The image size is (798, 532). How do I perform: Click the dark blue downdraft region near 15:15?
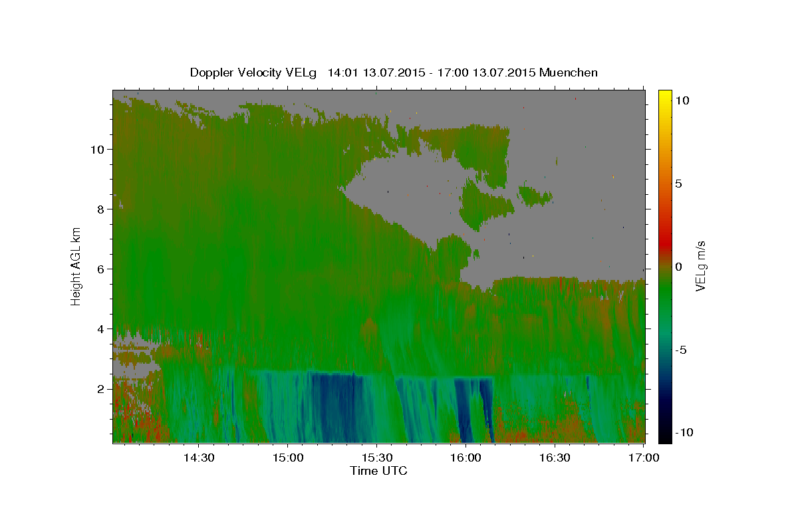337,406
